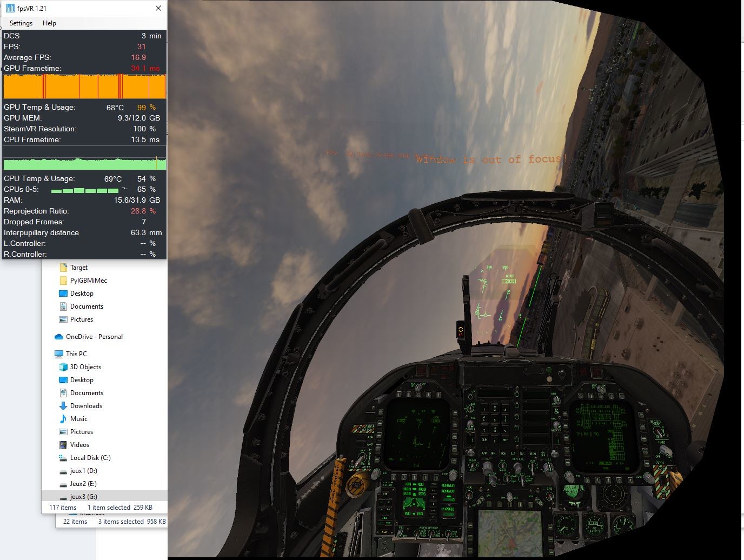Viewport: 744px width, 560px height.
Task: Select jeux3 (G:) drive icon
Action: [x=63, y=497]
